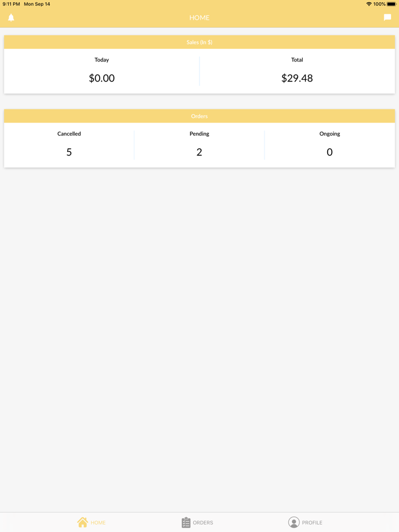Click the 9:11 PM status bar clock

coord(11,4)
